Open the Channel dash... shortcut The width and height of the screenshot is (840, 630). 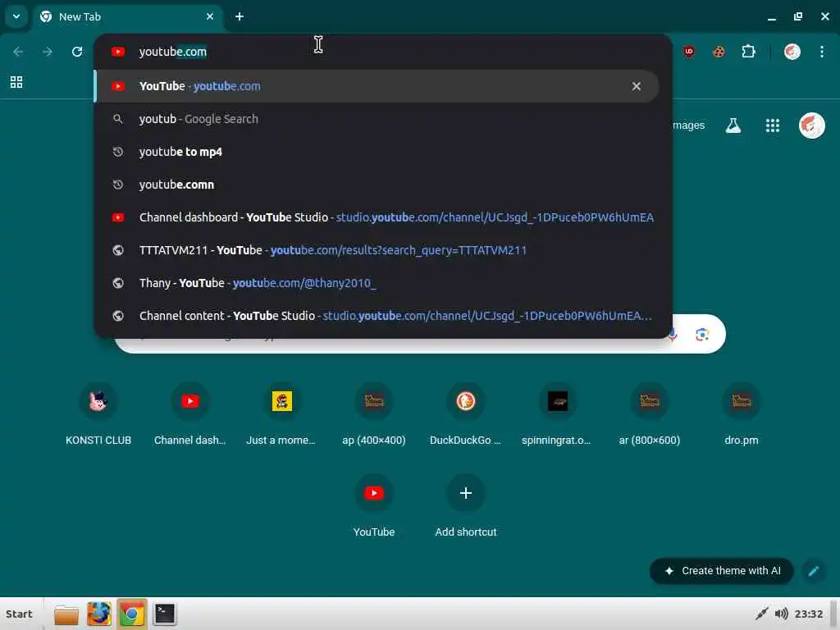[x=190, y=415]
